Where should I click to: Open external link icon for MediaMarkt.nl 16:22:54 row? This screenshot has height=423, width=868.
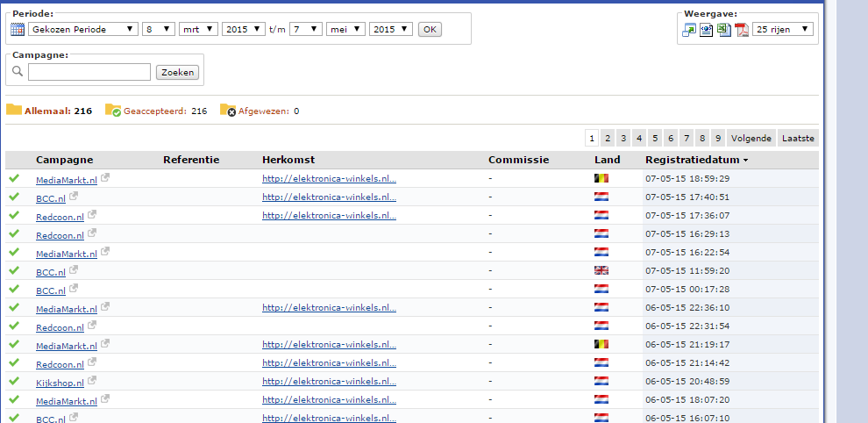pos(105,251)
